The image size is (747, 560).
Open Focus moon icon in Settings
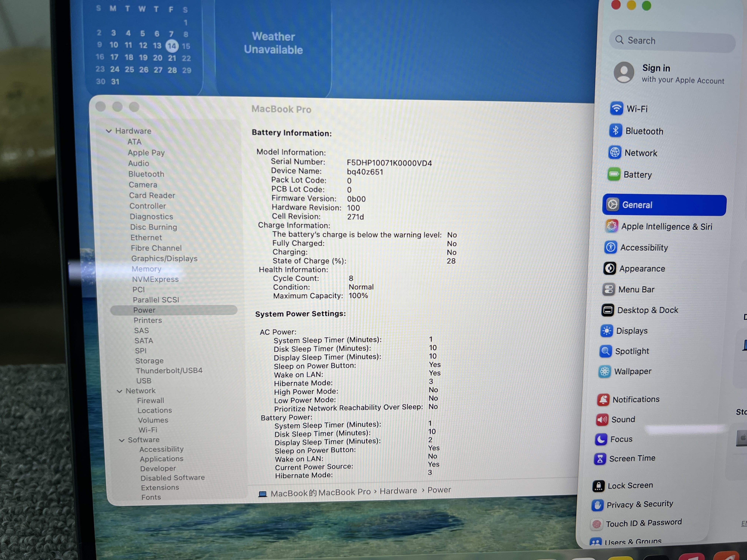tap(601, 439)
